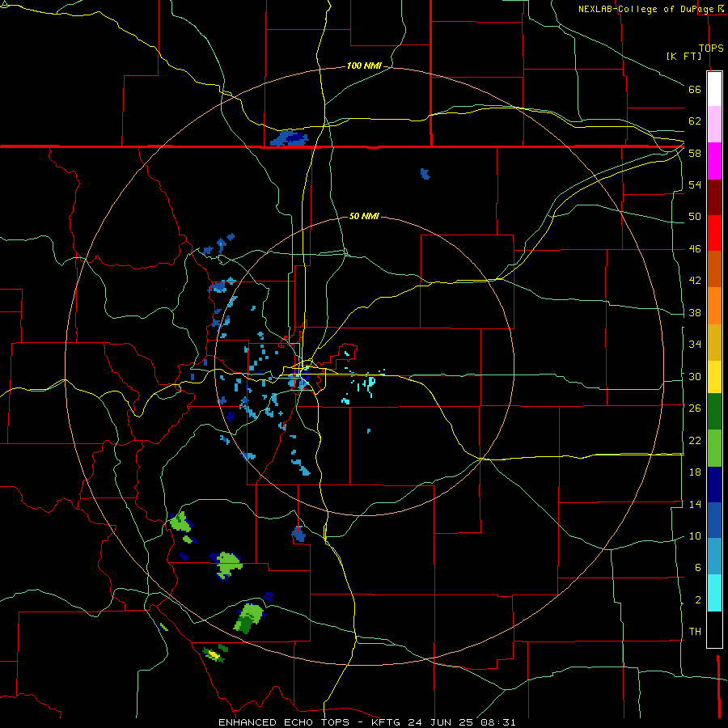This screenshot has height=728, width=728.
Task: Click the 50 NMI range ring label
Action: [364, 216]
